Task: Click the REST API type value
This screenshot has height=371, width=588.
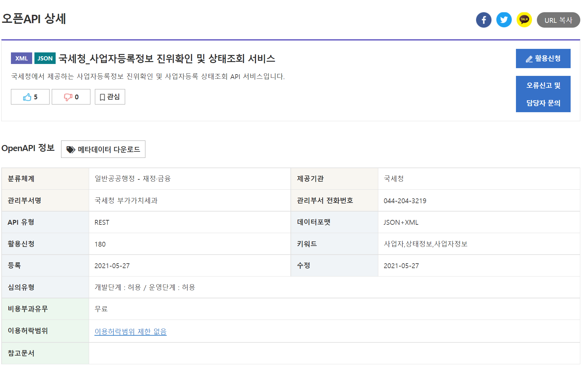Action: (x=102, y=222)
